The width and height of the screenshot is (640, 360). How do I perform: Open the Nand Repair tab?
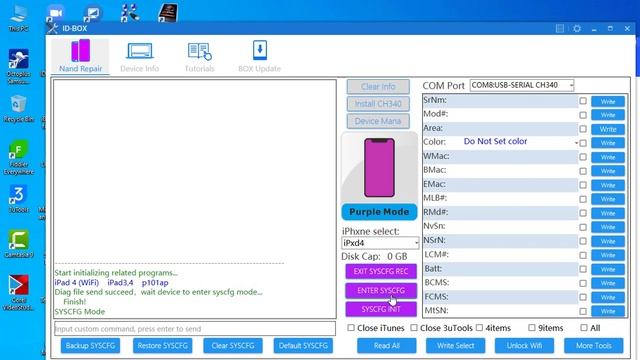(80, 56)
